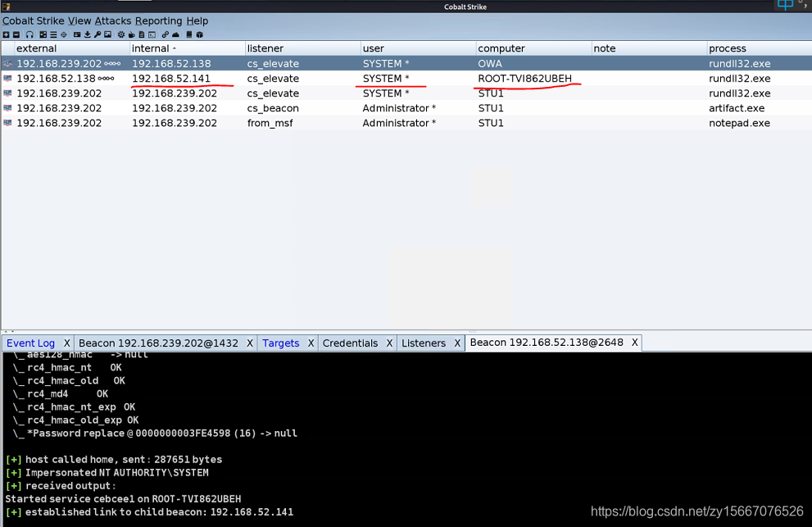Close the Credentials tab
Viewport: 812px width, 527px height.
pos(389,343)
